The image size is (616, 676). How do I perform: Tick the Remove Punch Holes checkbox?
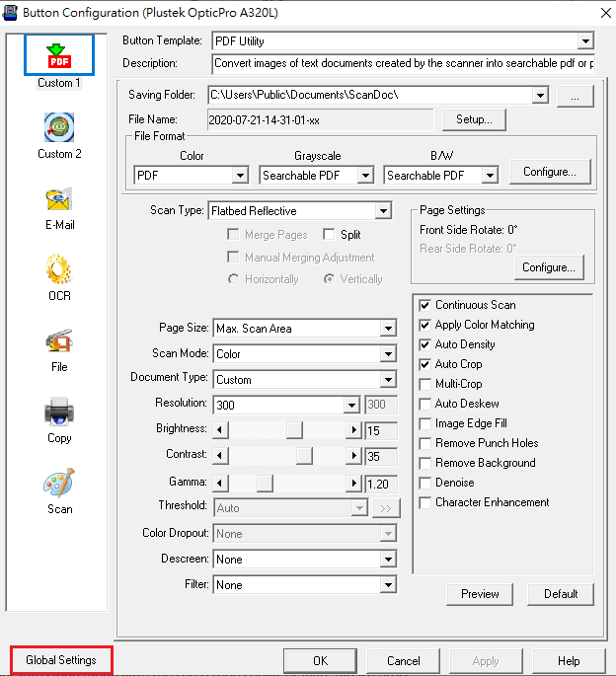click(x=425, y=443)
